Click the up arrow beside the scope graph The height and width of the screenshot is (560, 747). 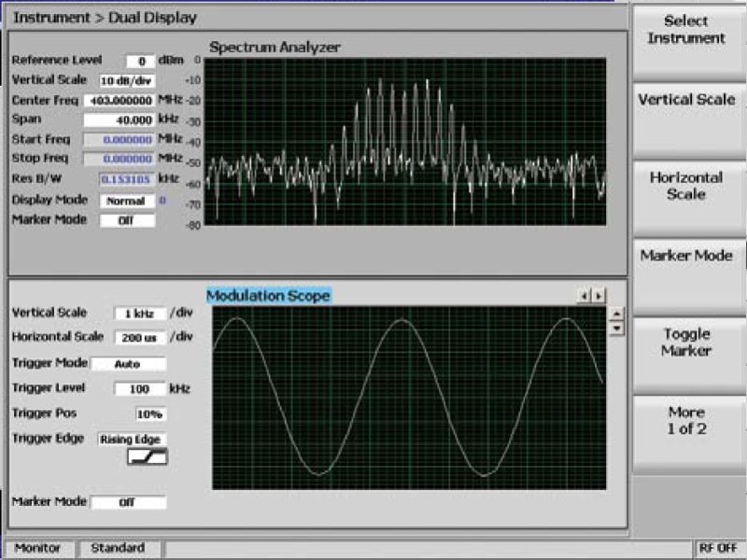[616, 314]
